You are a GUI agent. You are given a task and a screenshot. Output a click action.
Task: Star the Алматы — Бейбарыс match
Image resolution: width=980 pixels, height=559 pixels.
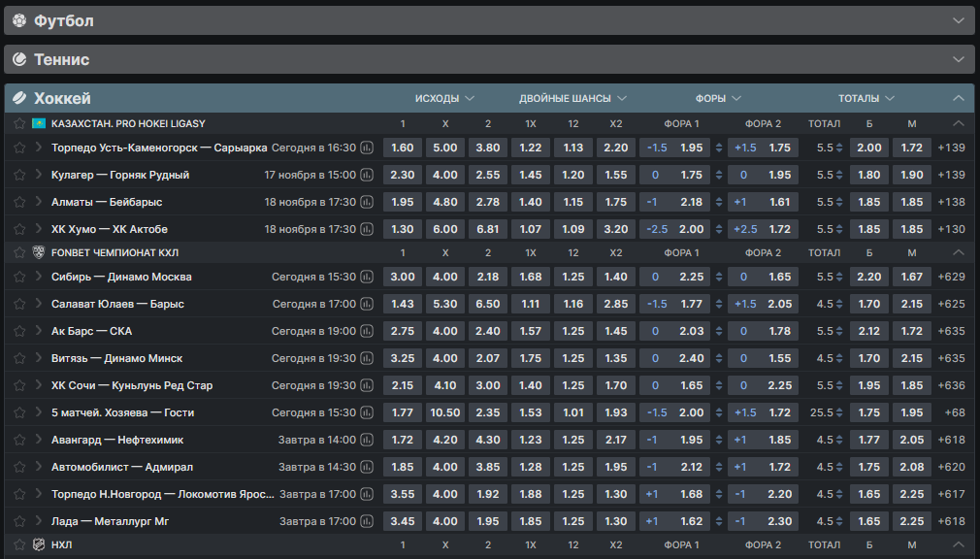pyautogui.click(x=19, y=202)
